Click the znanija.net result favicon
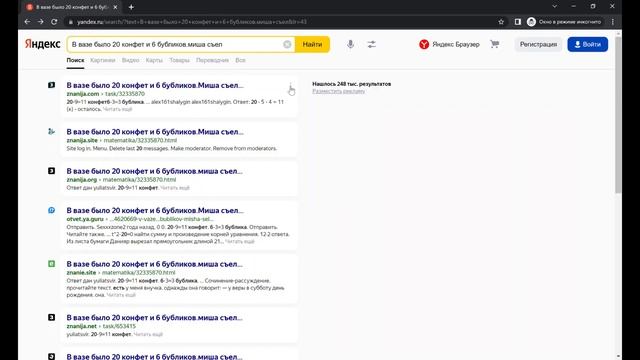This screenshot has width=640, height=360. [x=51, y=317]
